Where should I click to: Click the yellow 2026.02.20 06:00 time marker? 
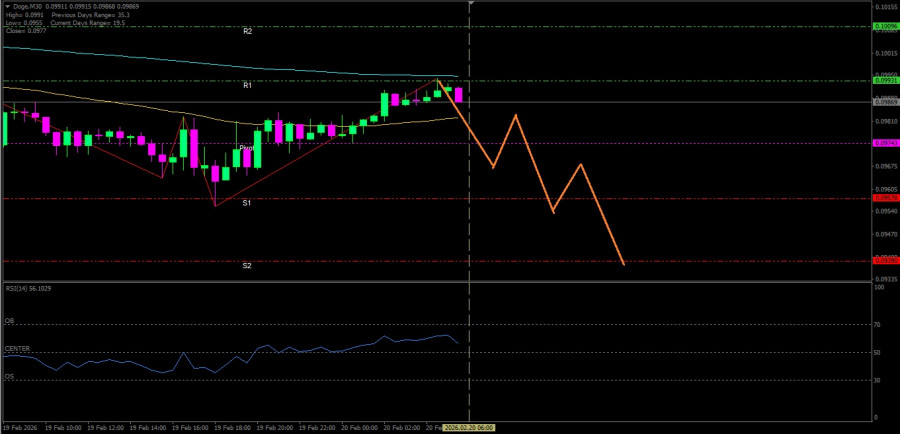[470, 428]
